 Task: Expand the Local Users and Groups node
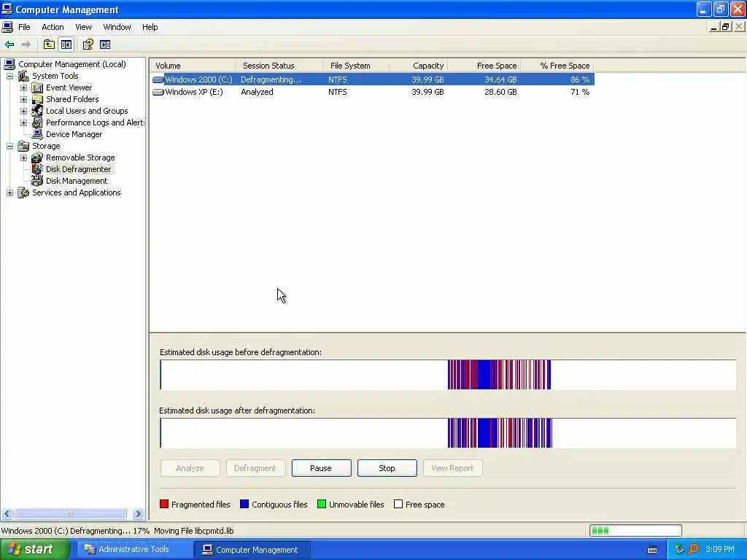(x=23, y=111)
